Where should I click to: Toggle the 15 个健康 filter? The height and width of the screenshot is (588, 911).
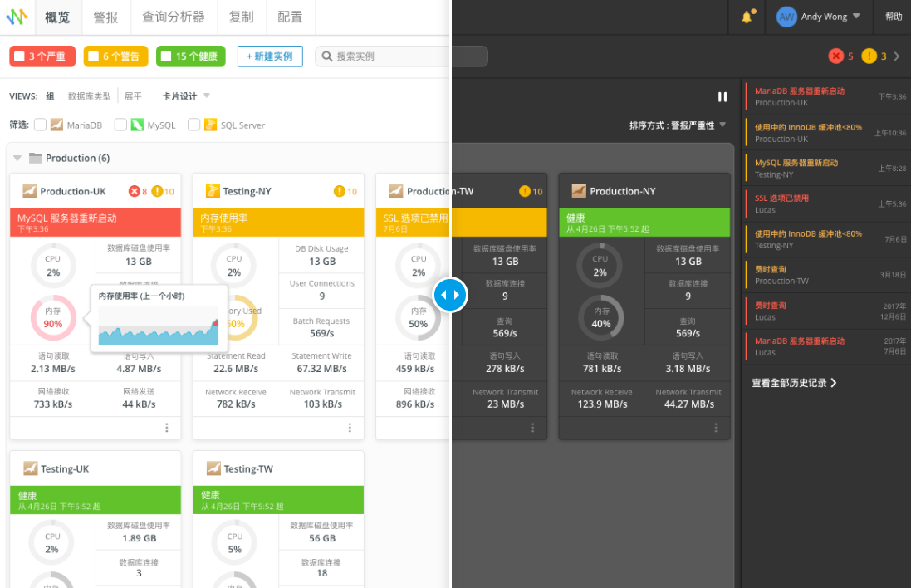point(190,56)
